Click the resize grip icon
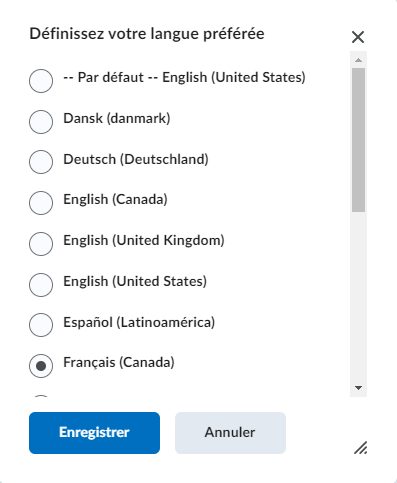The height and width of the screenshot is (483, 397). pyautogui.click(x=361, y=448)
